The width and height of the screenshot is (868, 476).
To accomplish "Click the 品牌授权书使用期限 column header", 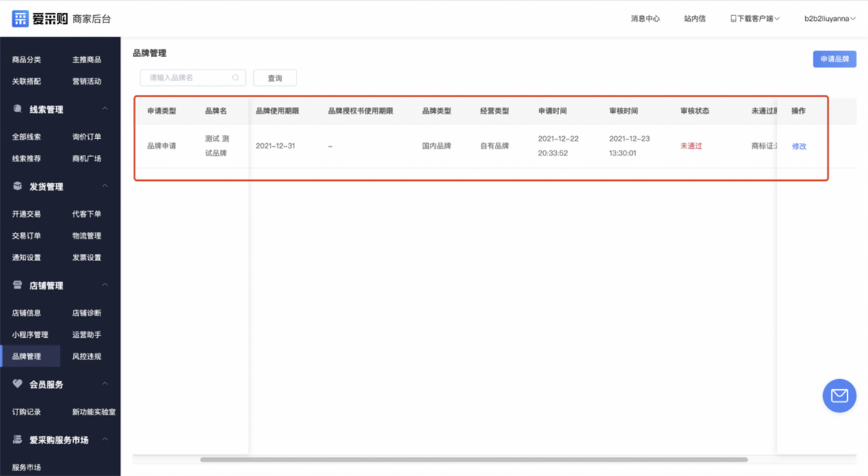I will pyautogui.click(x=361, y=111).
